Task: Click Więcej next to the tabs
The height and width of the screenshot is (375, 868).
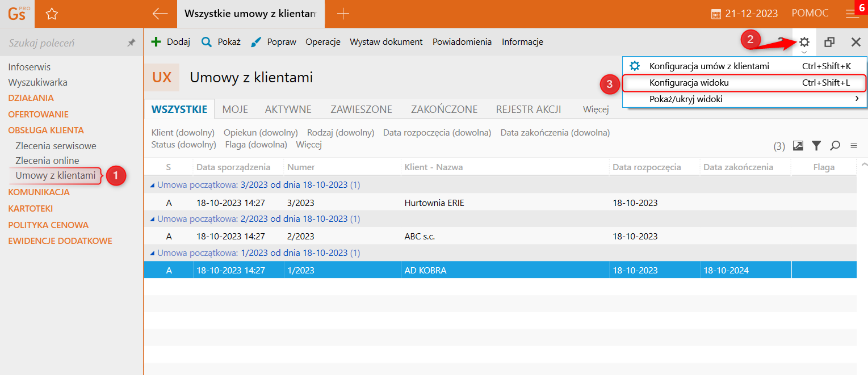Action: (x=596, y=109)
